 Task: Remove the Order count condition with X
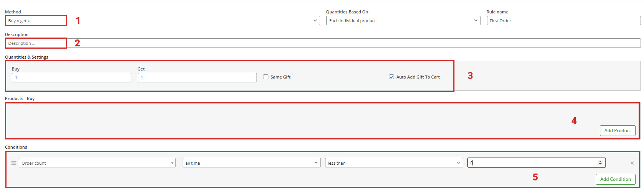tap(632, 163)
